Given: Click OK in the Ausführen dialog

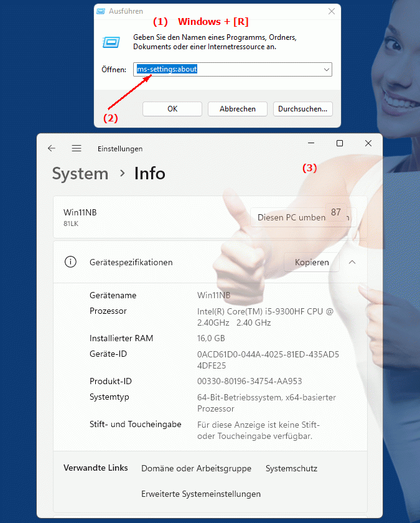Looking at the screenshot, I should pyautogui.click(x=172, y=109).
